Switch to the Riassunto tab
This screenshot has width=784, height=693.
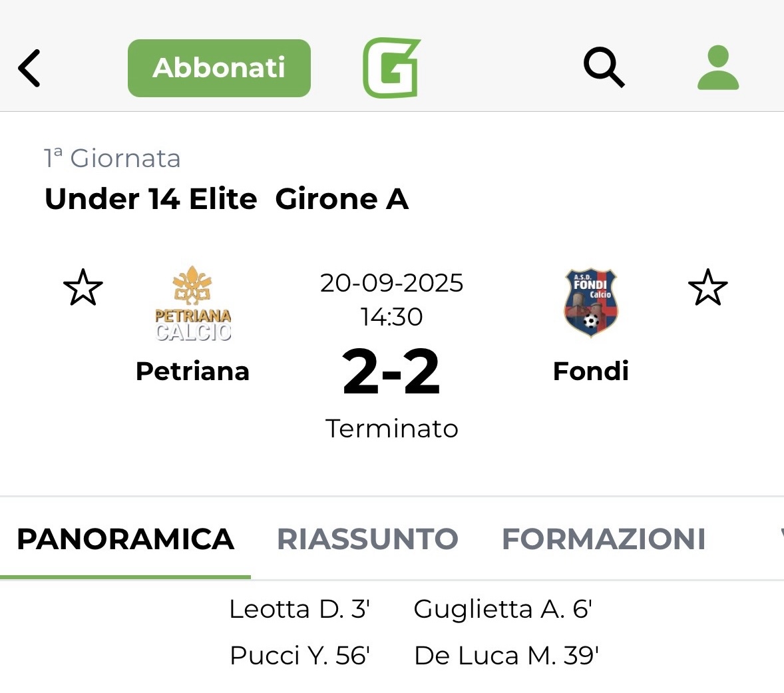pyautogui.click(x=367, y=539)
